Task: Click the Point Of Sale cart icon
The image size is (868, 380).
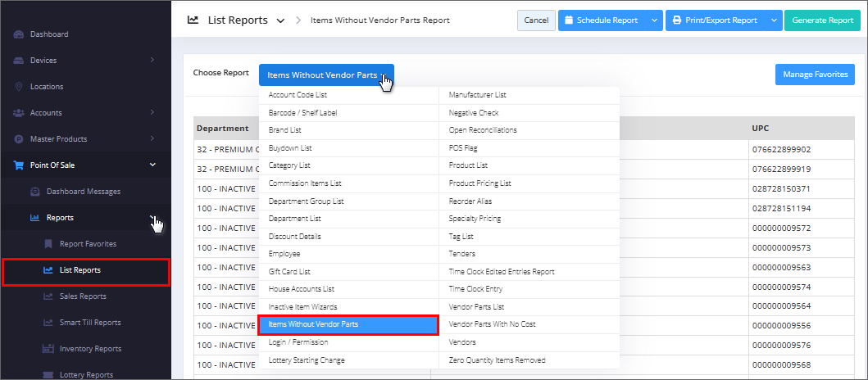Action: (x=19, y=165)
